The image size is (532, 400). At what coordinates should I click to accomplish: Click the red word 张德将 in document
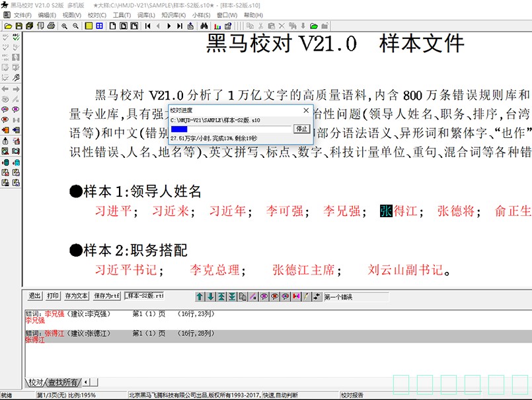pos(455,211)
